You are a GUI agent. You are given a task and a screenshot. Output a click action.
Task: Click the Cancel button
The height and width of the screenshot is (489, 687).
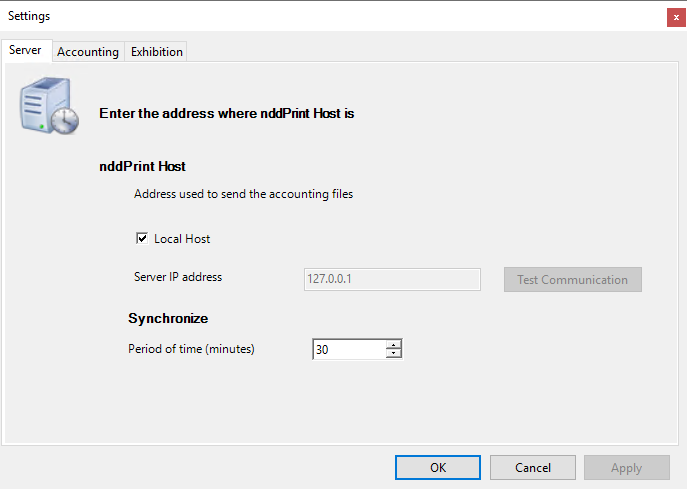(x=533, y=467)
